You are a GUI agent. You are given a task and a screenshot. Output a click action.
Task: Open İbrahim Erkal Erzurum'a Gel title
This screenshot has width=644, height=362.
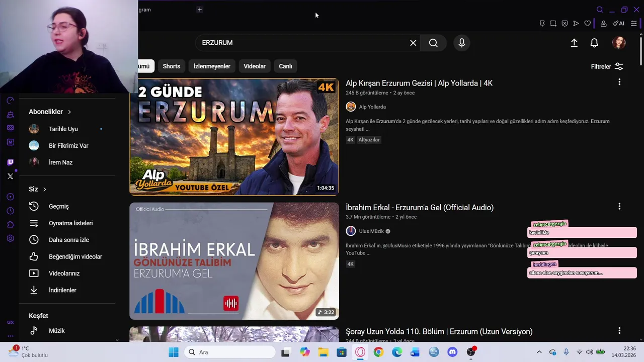click(420, 208)
